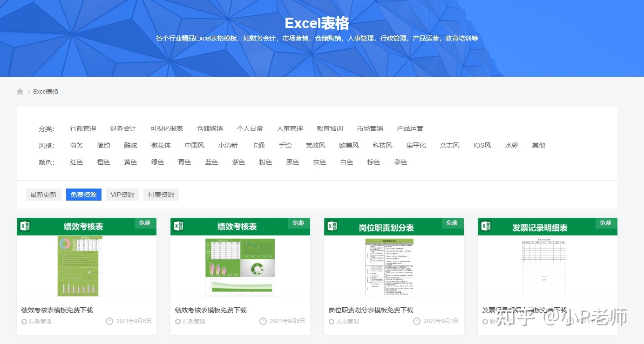This screenshot has height=344, width=644.
Task: Choose 商务 style filter
Action: 77,145
